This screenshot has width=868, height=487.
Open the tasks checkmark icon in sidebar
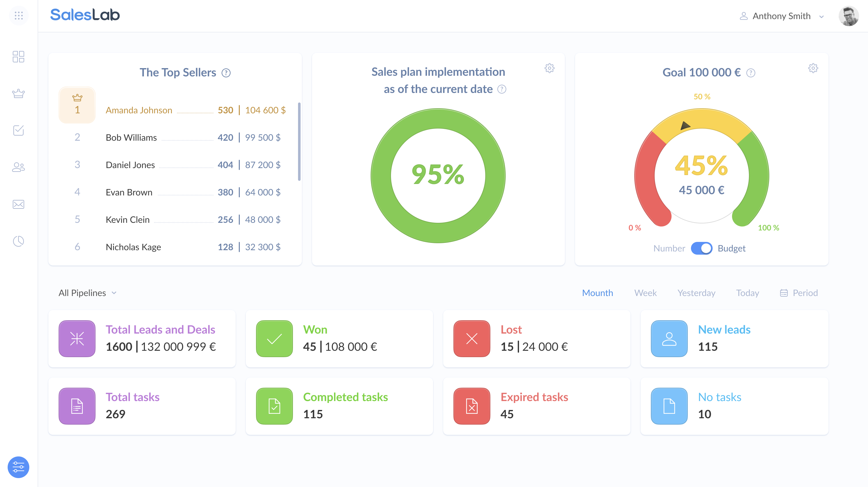click(x=18, y=131)
